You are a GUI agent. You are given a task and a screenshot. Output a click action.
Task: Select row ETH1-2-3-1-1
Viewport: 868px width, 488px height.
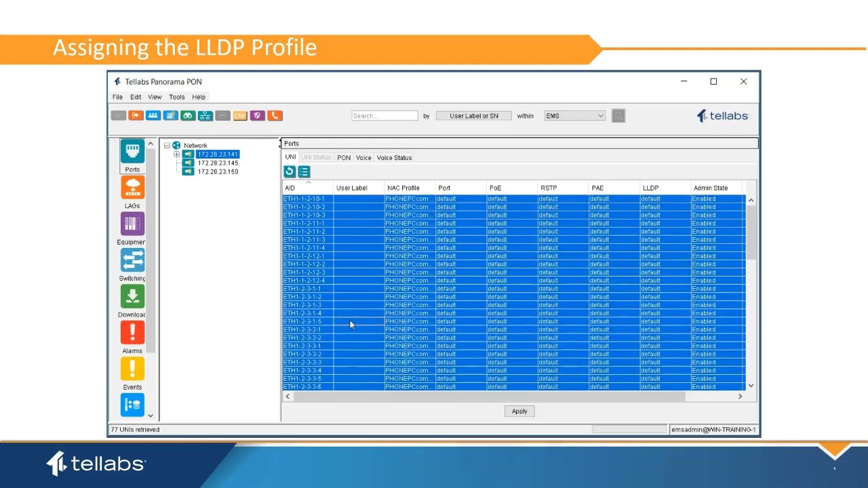click(x=513, y=289)
